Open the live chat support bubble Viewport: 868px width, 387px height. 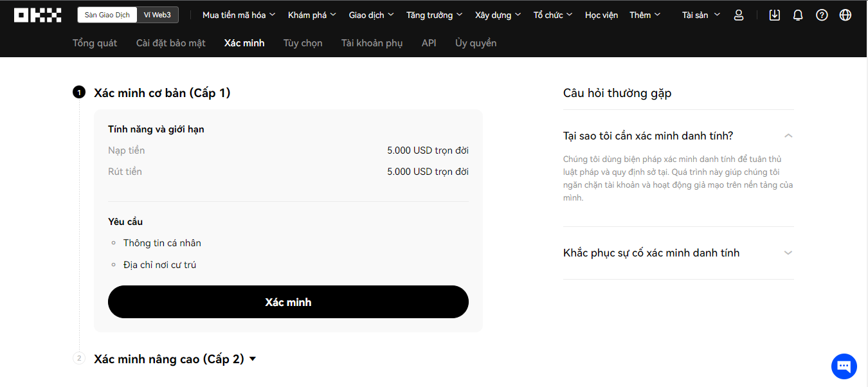coord(844,366)
